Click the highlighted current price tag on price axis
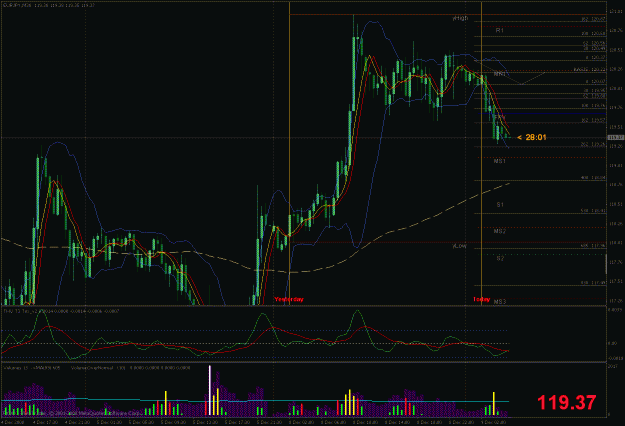The height and width of the screenshot is (426, 625). point(616,137)
